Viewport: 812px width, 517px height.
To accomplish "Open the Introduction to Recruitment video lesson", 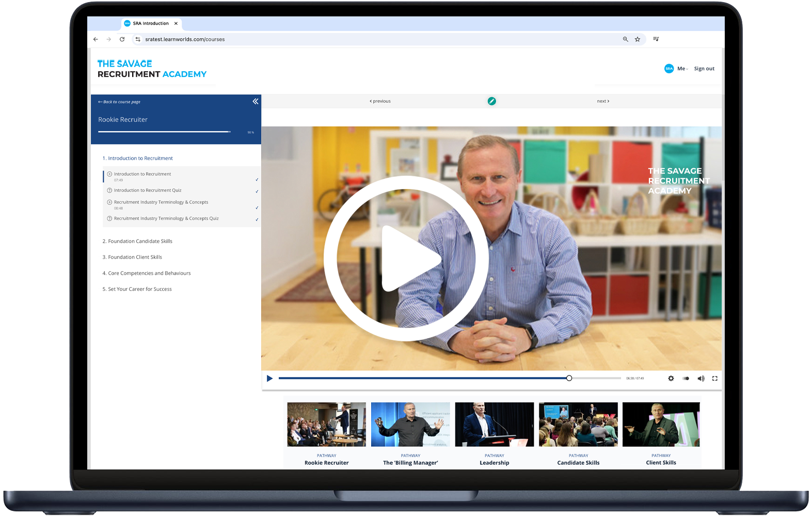I will tap(142, 174).
